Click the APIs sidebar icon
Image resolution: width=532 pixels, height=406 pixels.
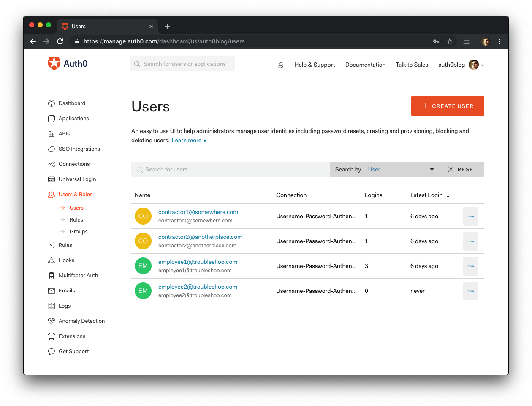[52, 134]
